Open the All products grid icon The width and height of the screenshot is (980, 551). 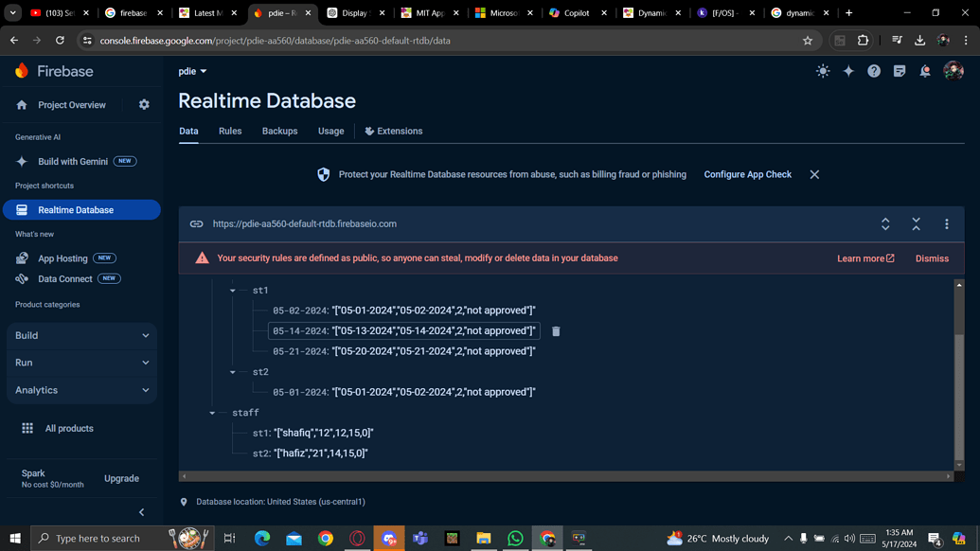coord(28,428)
